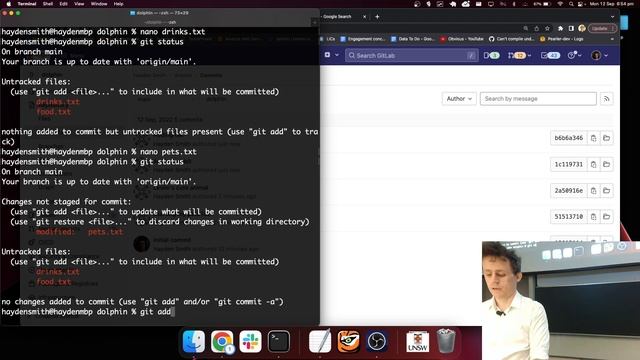
Task: Open Slack from the Dock
Action: [250, 341]
